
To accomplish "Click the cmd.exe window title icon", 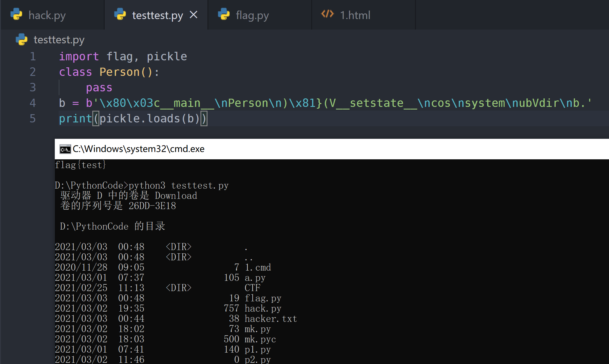I will pyautogui.click(x=65, y=149).
